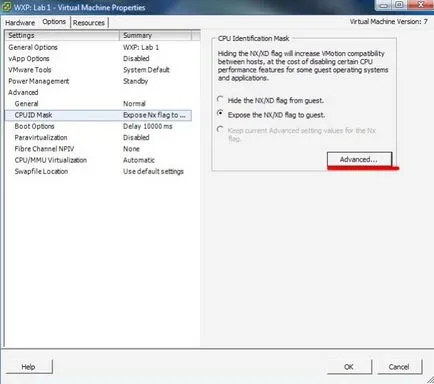Select Boot Options setting
Image resolution: width=434 pixels, height=384 pixels.
coord(98,126)
